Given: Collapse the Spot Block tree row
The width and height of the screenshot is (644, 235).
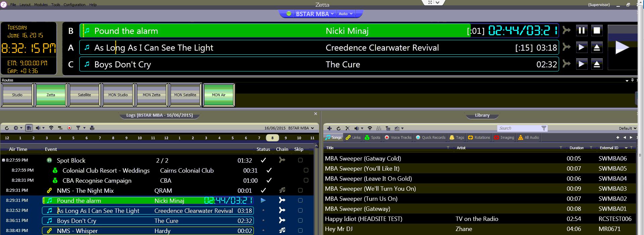Looking at the screenshot, I should (3, 160).
